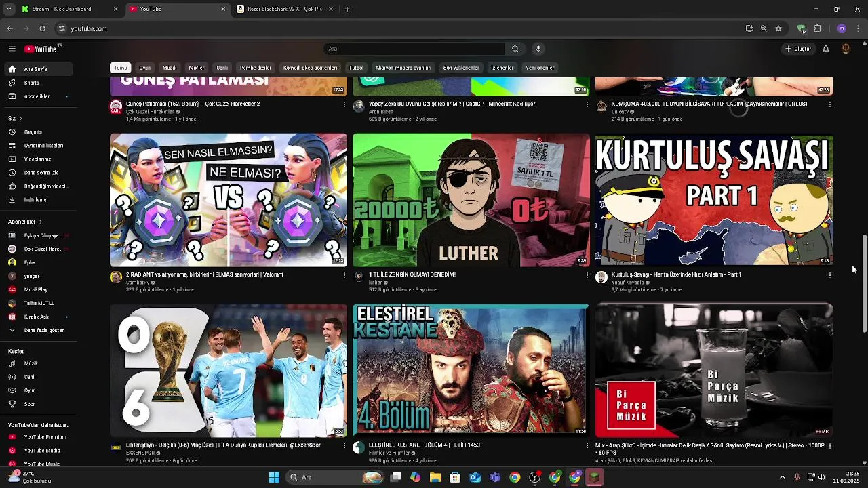Open options menu for Güneş Patlaması video
The image size is (868, 488).
344,104
